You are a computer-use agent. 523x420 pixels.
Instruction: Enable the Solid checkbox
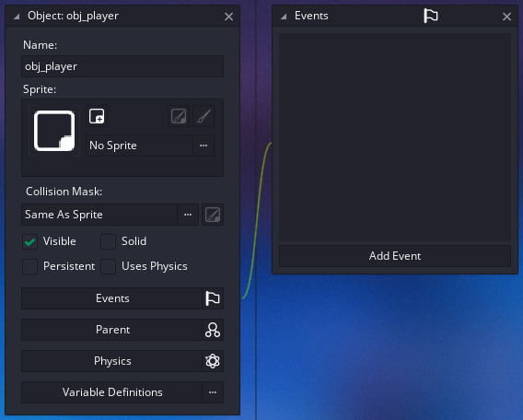tap(108, 241)
